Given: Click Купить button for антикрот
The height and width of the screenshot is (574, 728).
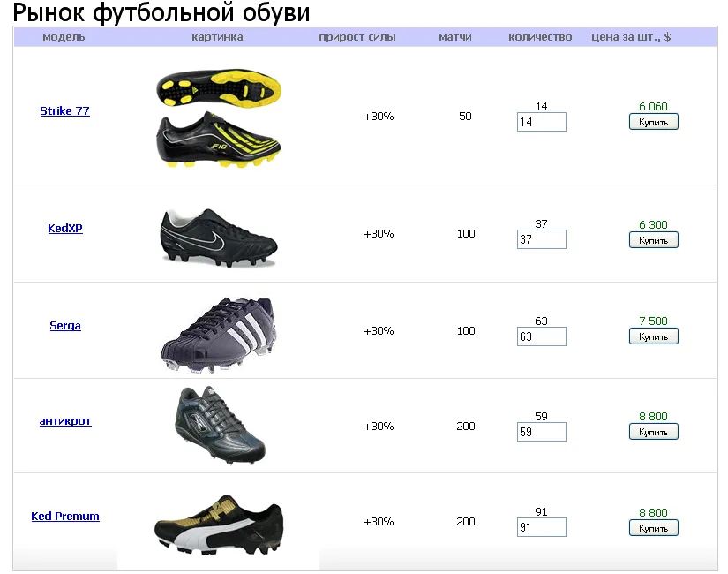Looking at the screenshot, I should pyautogui.click(x=653, y=432).
